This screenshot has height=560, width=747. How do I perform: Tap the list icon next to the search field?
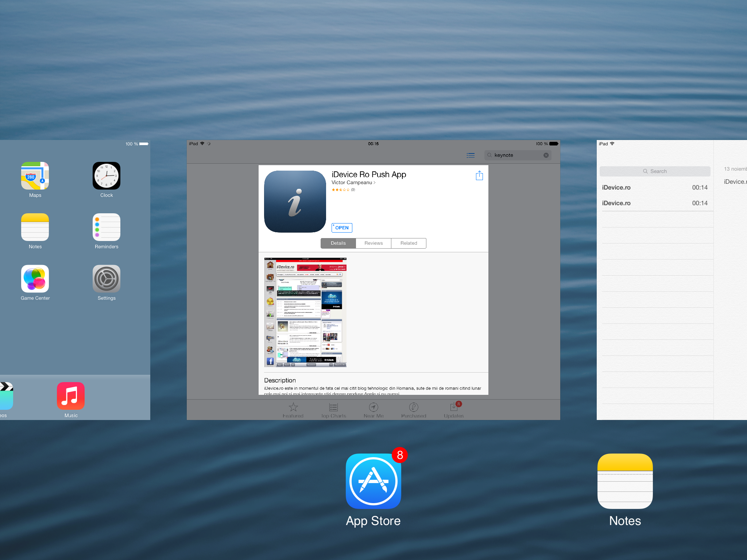(471, 155)
